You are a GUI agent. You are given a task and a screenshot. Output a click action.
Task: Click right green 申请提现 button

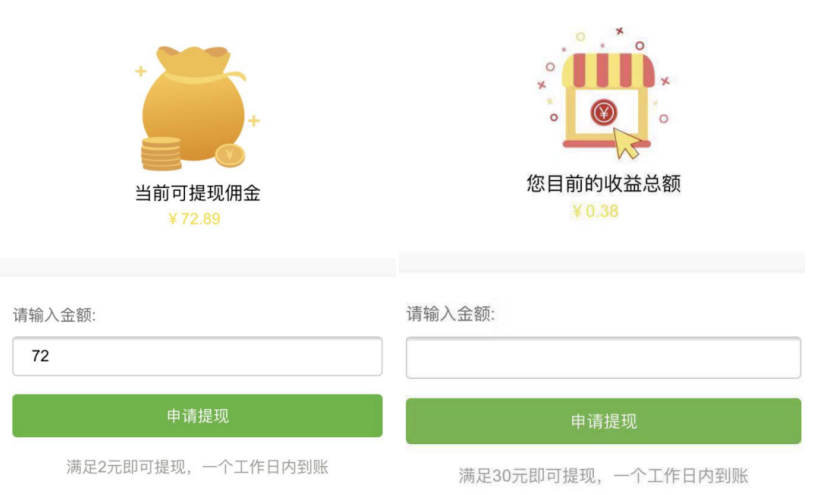coord(603,421)
